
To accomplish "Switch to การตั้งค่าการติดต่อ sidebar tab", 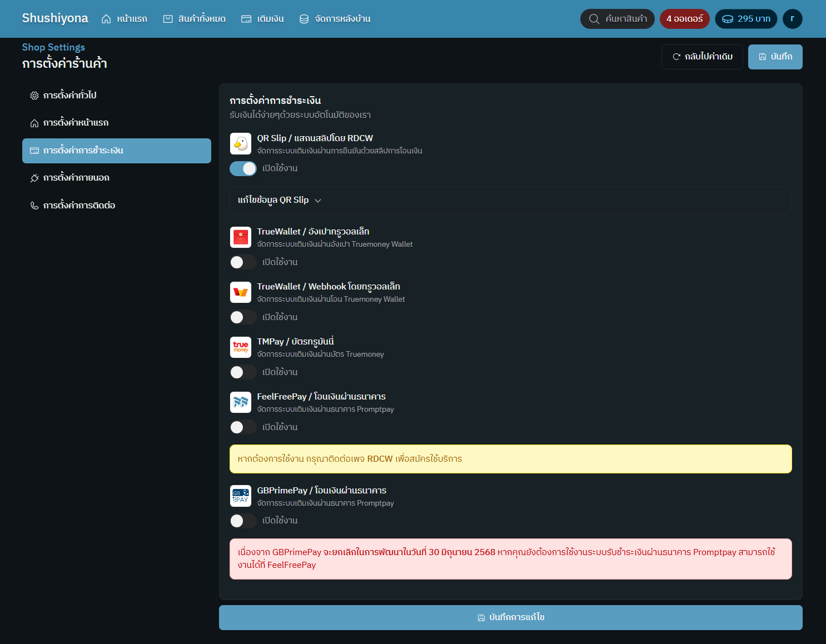I will 79,206.
